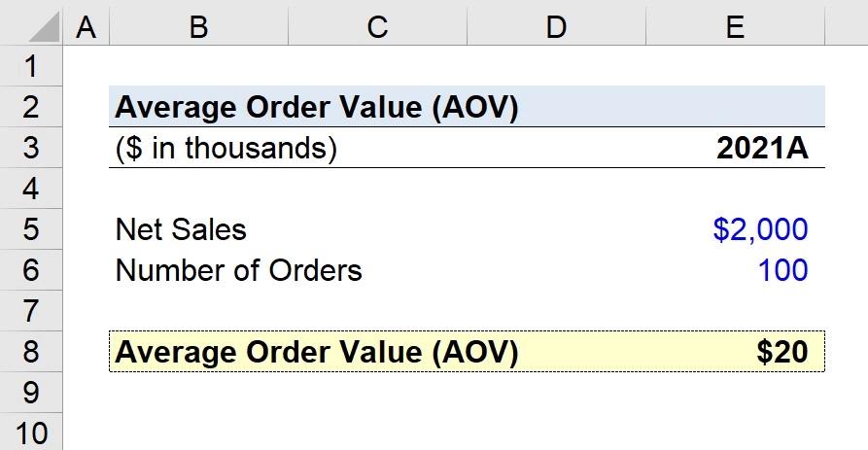Click the yellow-highlighted Average Order Value label
Viewport: 868px width, 450px height.
(317, 352)
